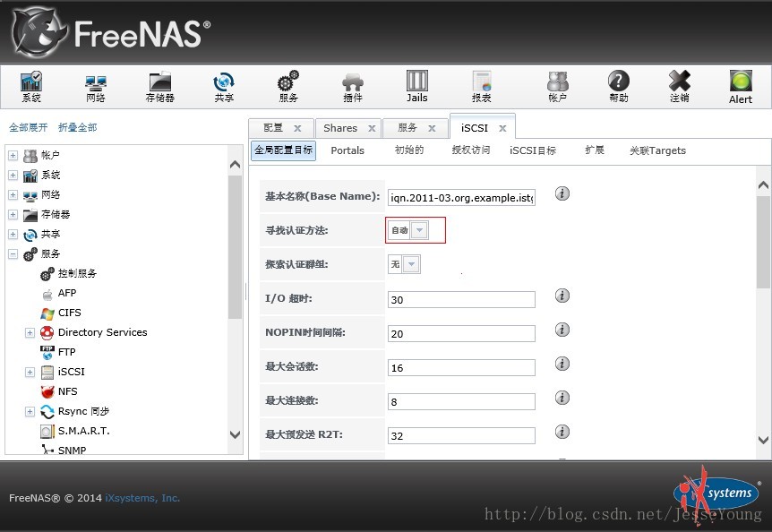
Task: Expand the 网络 tree node
Action: tap(13, 195)
